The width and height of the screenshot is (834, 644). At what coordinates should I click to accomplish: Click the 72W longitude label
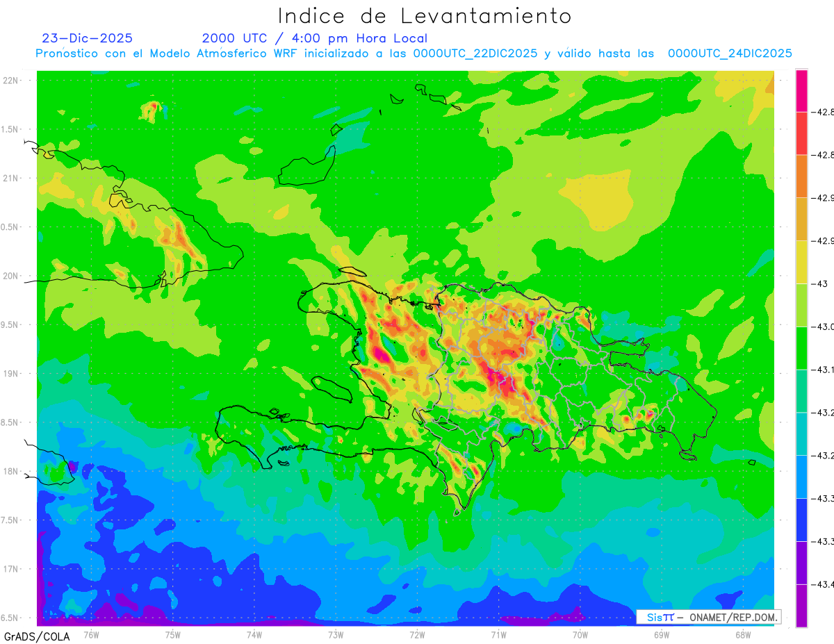point(418,634)
